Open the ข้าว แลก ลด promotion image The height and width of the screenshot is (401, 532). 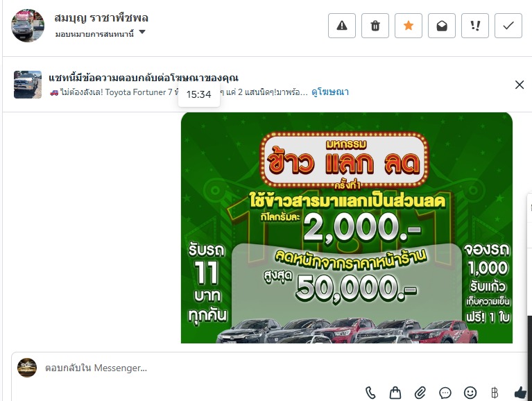pos(346,228)
